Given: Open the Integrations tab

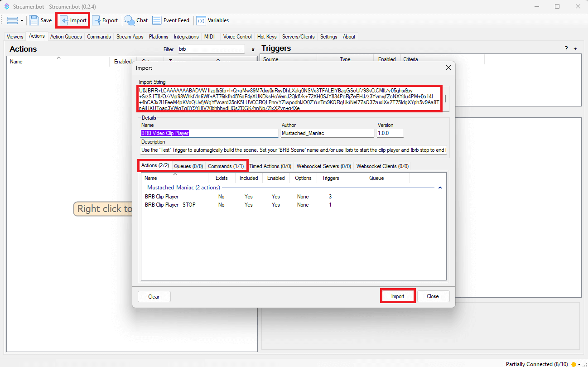Looking at the screenshot, I should [x=186, y=37].
